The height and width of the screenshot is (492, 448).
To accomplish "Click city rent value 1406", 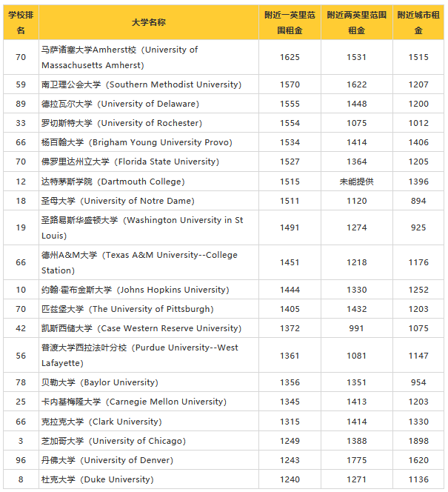I will click(x=418, y=142).
